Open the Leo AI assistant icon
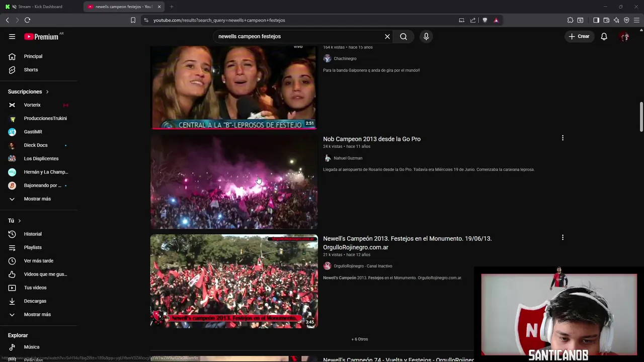The image size is (644, 362). tap(616, 20)
